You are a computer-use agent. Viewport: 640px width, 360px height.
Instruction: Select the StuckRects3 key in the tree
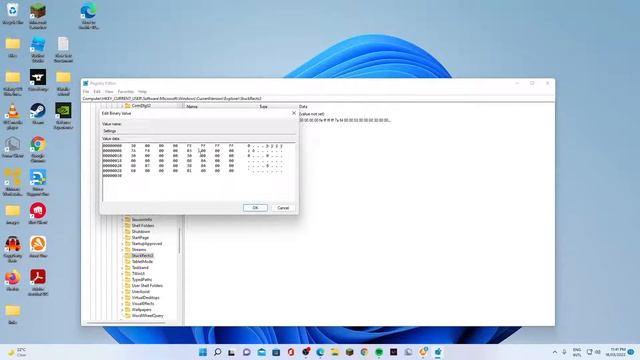(x=142, y=256)
